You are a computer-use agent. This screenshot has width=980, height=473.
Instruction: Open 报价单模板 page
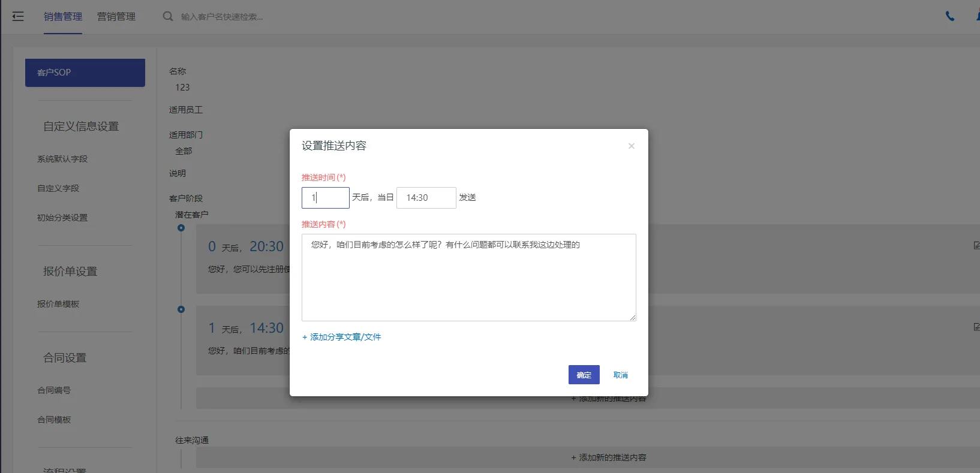pyautogui.click(x=58, y=304)
